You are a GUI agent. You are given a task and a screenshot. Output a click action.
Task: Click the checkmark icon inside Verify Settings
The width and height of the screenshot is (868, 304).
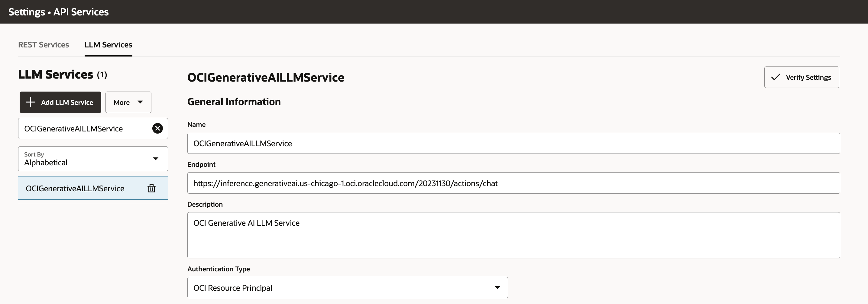pos(775,77)
